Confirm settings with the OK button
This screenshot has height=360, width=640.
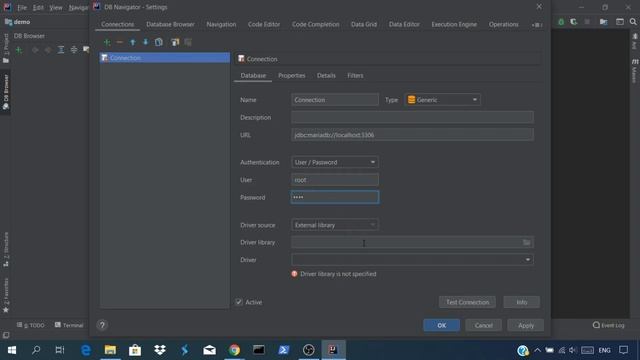[x=442, y=325]
